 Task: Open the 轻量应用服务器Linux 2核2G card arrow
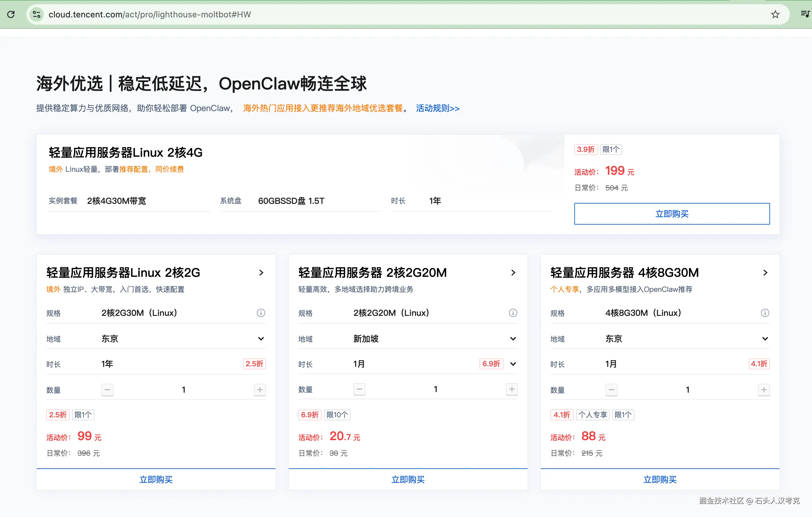(x=261, y=273)
